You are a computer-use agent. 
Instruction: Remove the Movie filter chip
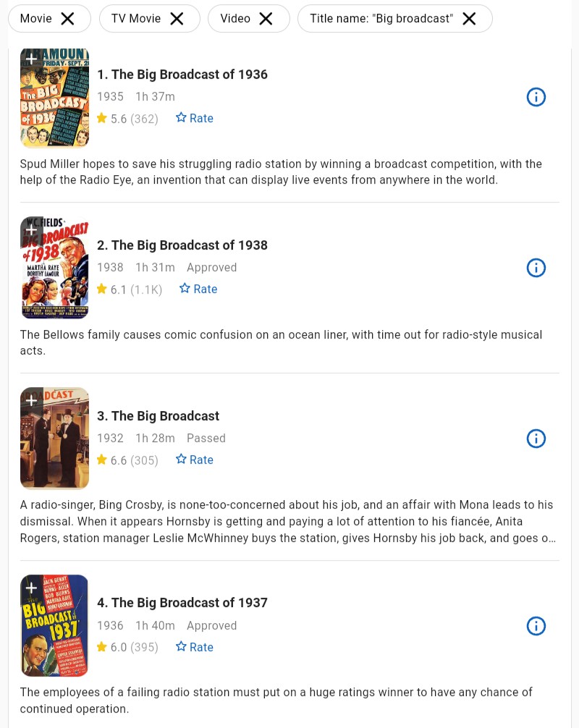click(68, 19)
